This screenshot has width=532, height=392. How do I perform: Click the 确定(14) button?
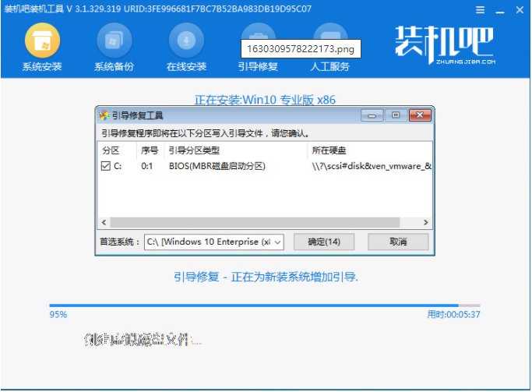coord(324,242)
